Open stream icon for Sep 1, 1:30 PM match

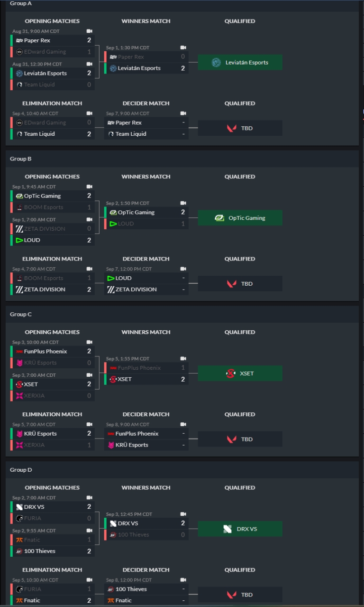coord(183,47)
